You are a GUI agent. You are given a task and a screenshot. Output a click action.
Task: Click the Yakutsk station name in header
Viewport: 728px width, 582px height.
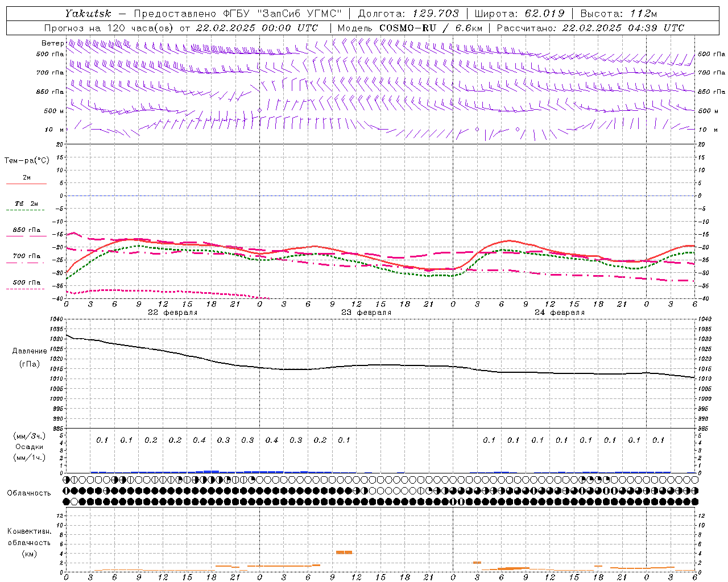point(88,14)
